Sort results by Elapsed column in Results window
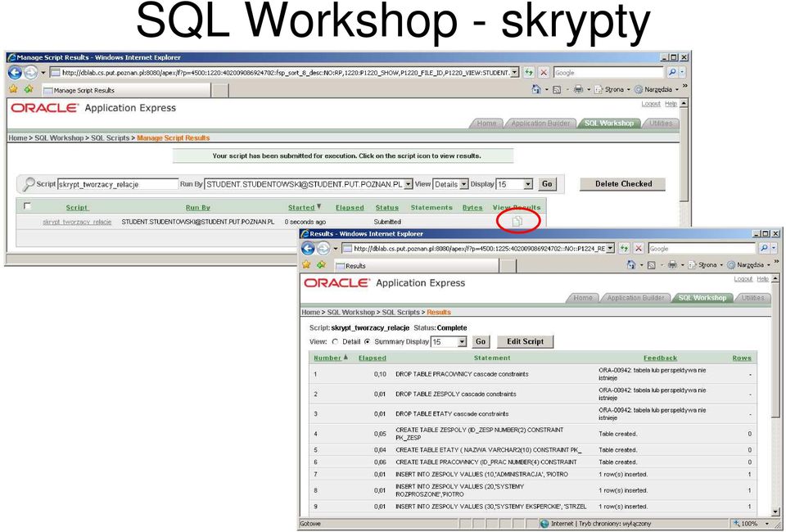This screenshot has height=532, width=786. [x=373, y=358]
